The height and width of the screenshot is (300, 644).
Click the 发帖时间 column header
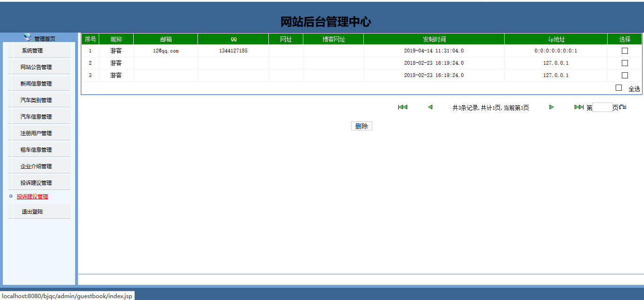pos(434,39)
